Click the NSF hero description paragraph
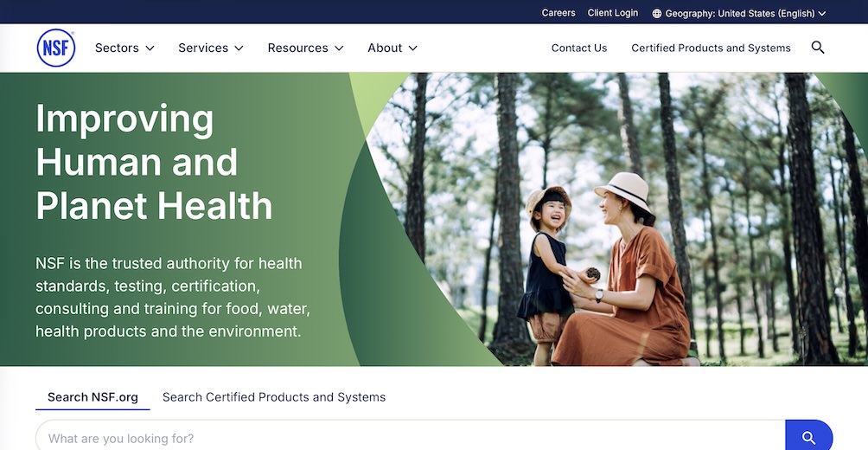Image resolution: width=868 pixels, height=450 pixels. point(173,297)
